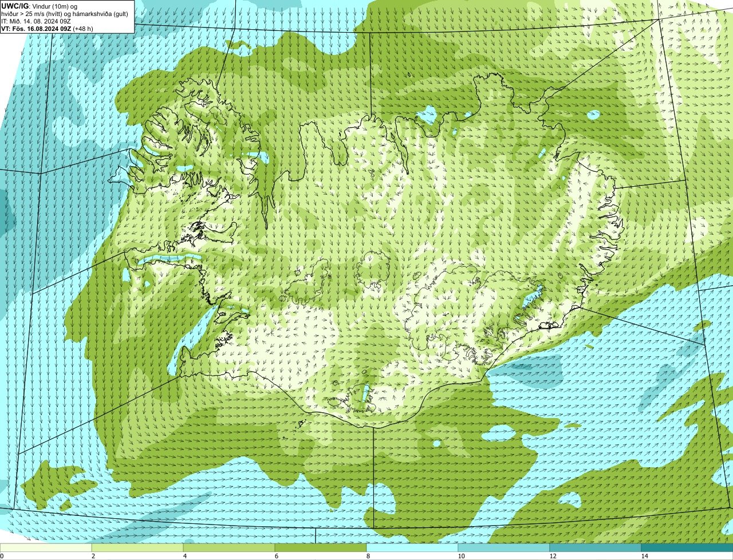
Task: Click the pale cyan 8–10 m/s legend swatch
Action: click(412, 547)
